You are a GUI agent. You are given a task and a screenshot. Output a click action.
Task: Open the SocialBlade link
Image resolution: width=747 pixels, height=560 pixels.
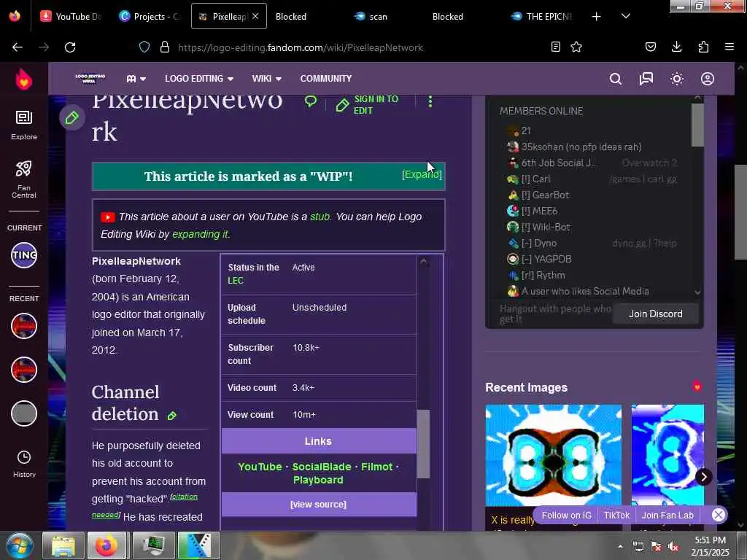click(322, 467)
